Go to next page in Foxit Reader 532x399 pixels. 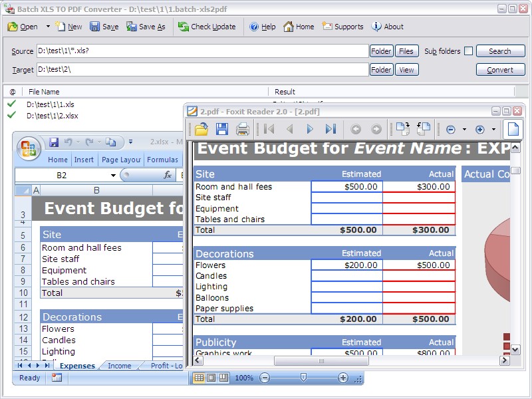(310, 129)
